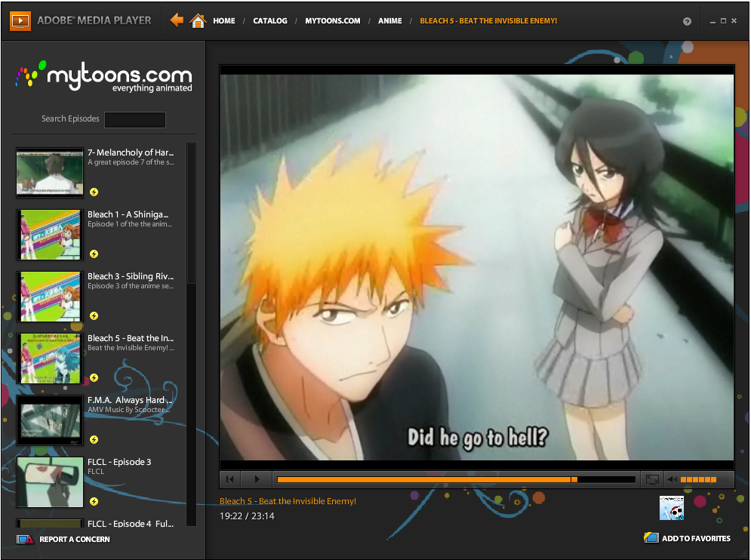The width and height of the screenshot is (751, 560).
Task: Click the home house icon
Action: [197, 20]
